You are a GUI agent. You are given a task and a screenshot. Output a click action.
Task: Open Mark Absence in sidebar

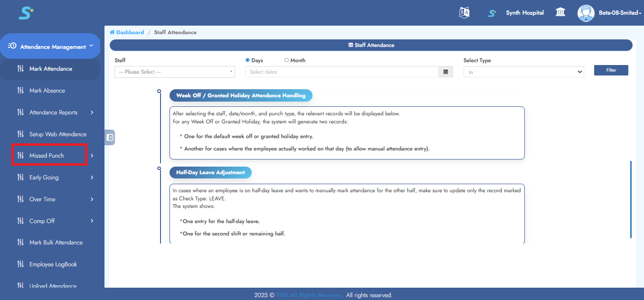(x=47, y=91)
